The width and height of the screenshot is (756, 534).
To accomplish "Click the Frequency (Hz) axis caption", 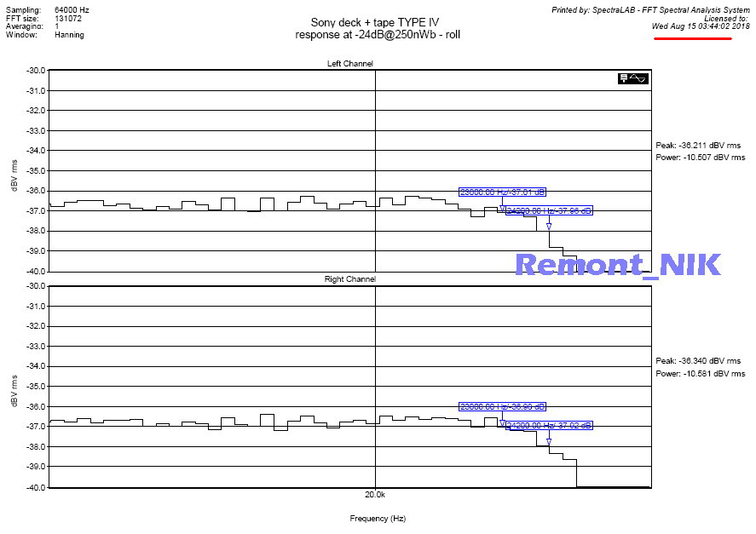I will point(378,518).
